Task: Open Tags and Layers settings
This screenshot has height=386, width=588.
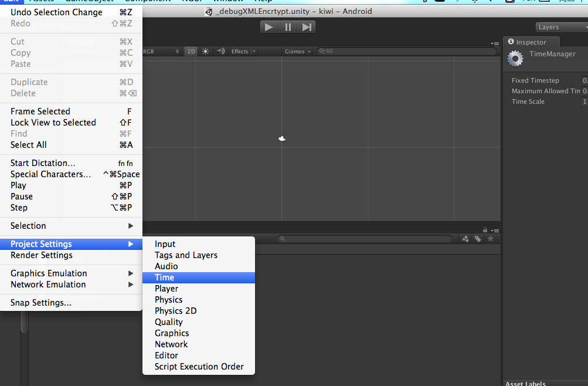Action: 199,255
